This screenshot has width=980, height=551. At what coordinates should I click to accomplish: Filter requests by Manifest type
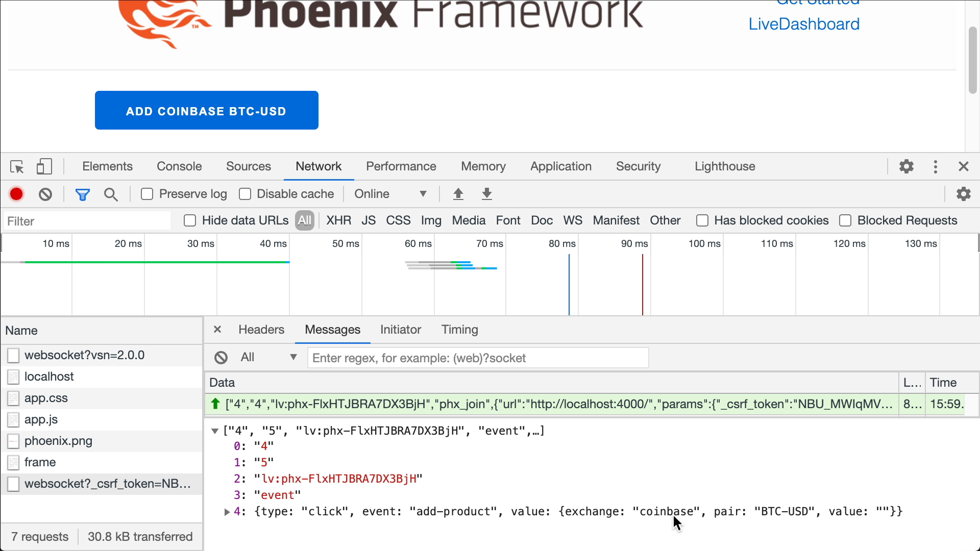point(616,220)
